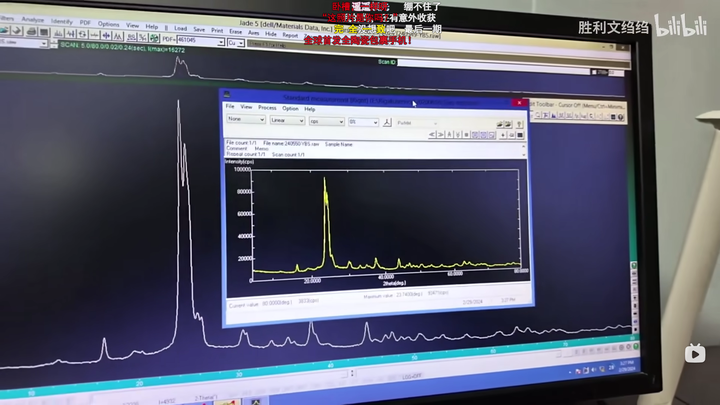
Task: Click the left arrow navigation icon
Action: 432,135
